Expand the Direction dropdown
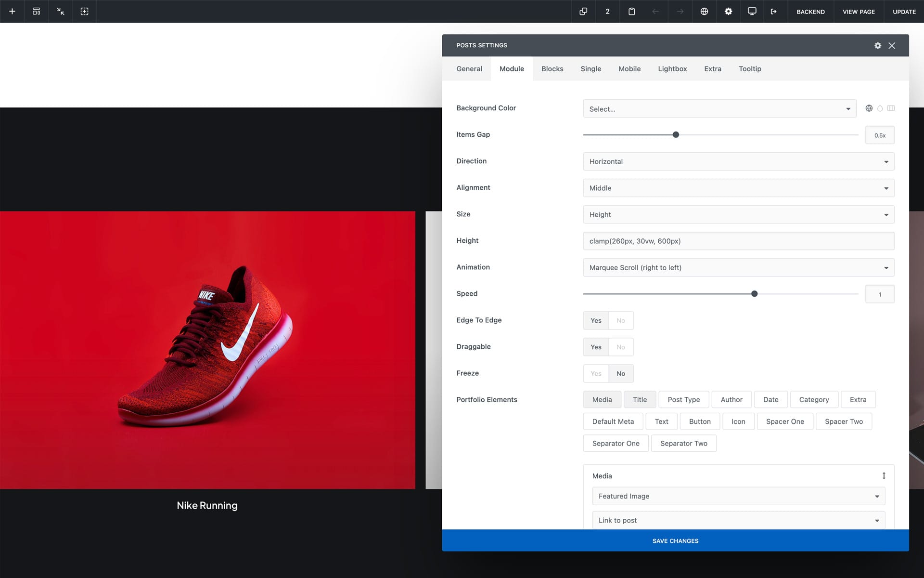Viewport: 924px width, 578px height. click(738, 161)
